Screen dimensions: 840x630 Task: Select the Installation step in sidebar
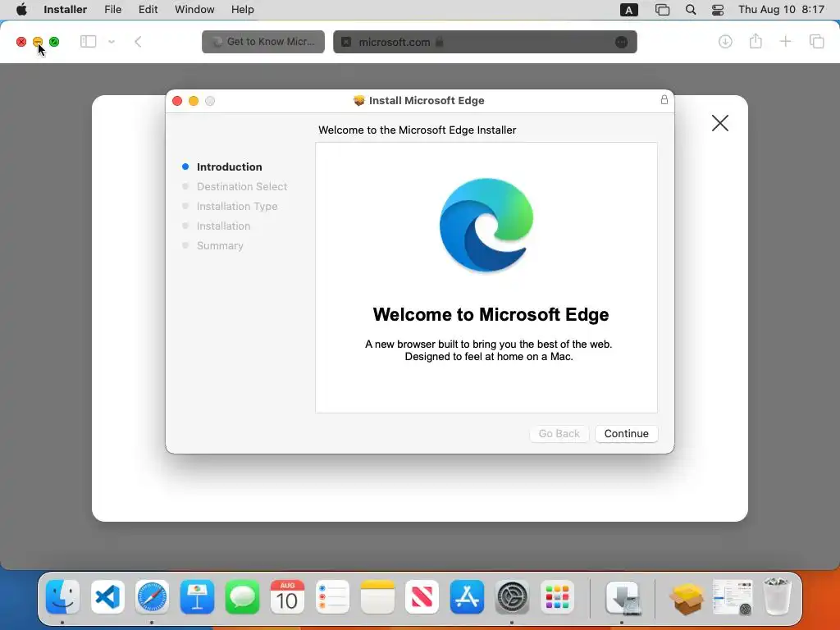pyautogui.click(x=223, y=226)
